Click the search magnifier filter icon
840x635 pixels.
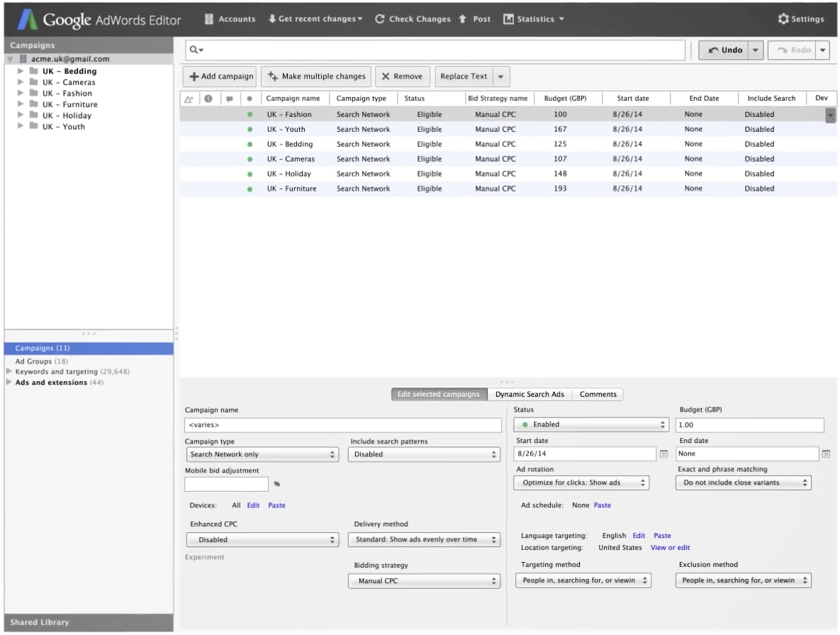tap(196, 50)
